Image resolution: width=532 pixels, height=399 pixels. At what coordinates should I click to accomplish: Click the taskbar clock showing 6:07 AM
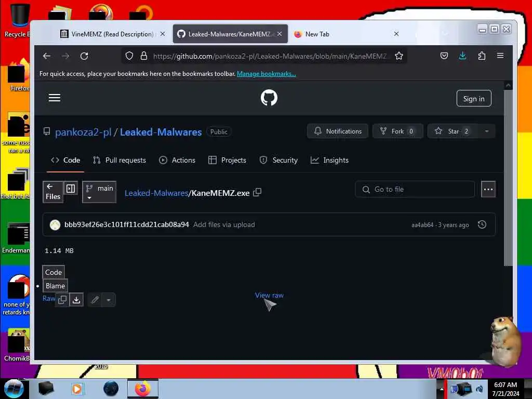click(506, 389)
